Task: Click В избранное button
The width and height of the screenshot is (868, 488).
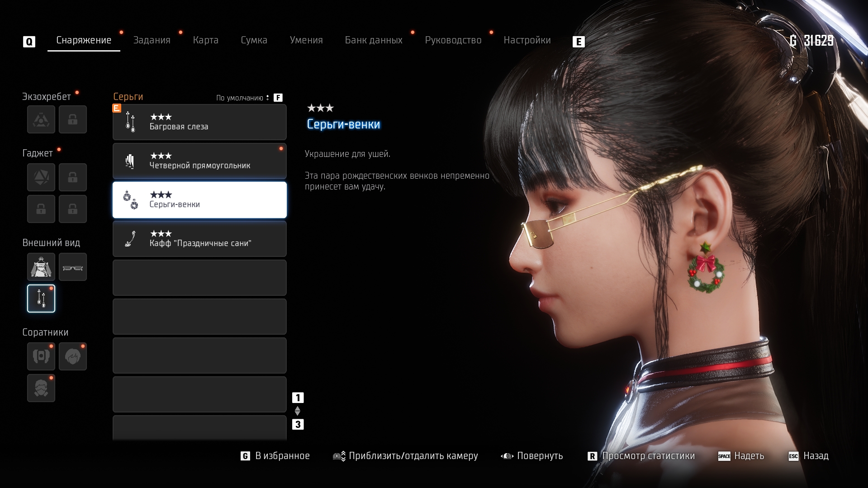Action: point(275,456)
